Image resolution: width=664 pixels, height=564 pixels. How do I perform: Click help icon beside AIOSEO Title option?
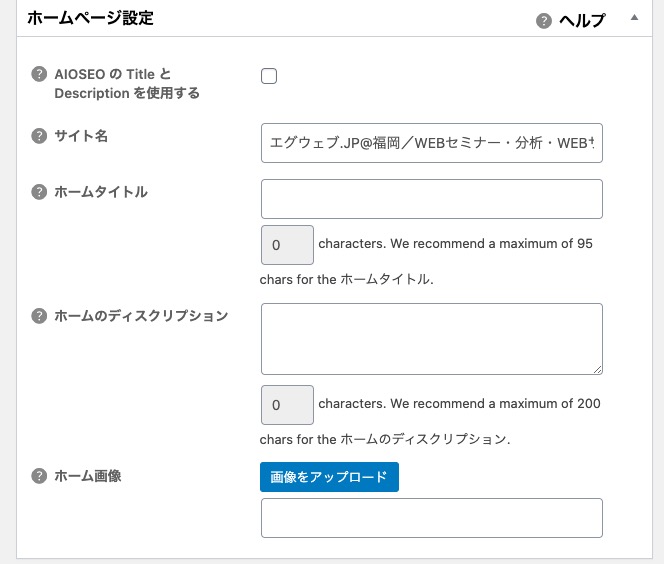click(x=40, y=74)
